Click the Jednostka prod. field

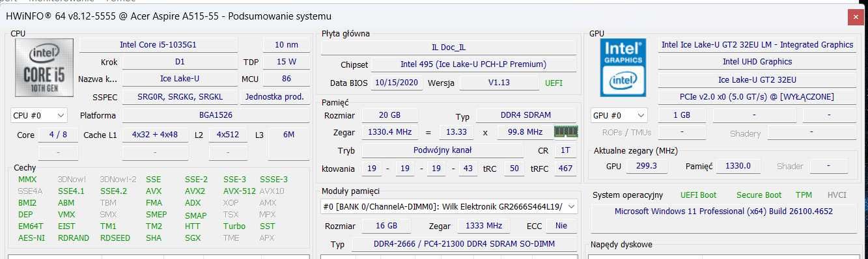pyautogui.click(x=275, y=97)
